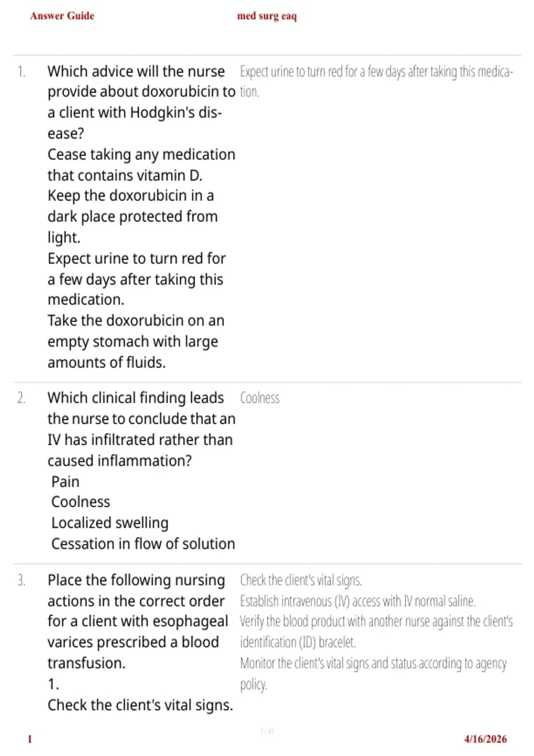Select the 'Localized swelling' choice

110,523
